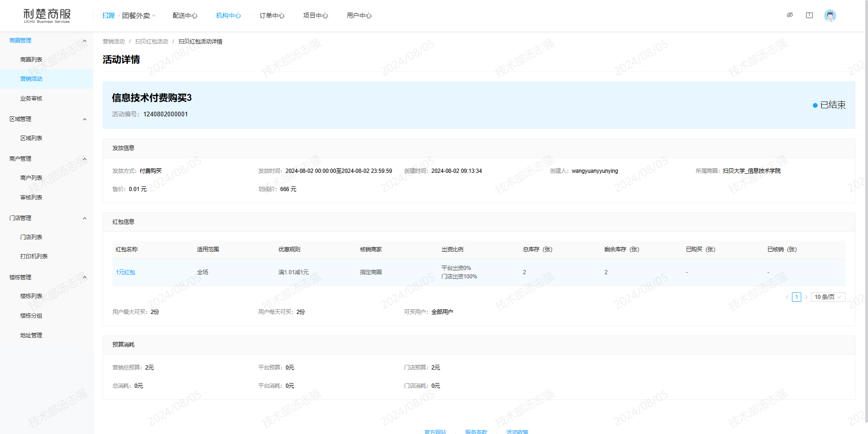
Task: Switch to 机构中心 menu
Action: click(x=228, y=15)
